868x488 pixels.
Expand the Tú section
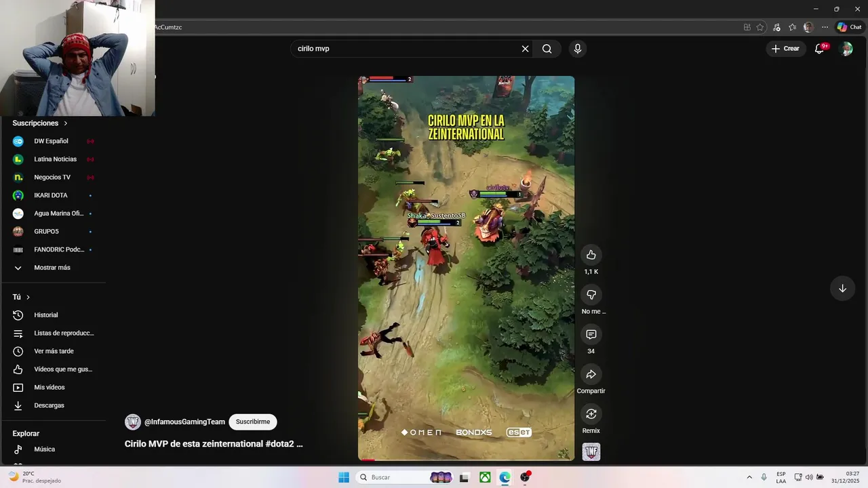[x=22, y=297]
